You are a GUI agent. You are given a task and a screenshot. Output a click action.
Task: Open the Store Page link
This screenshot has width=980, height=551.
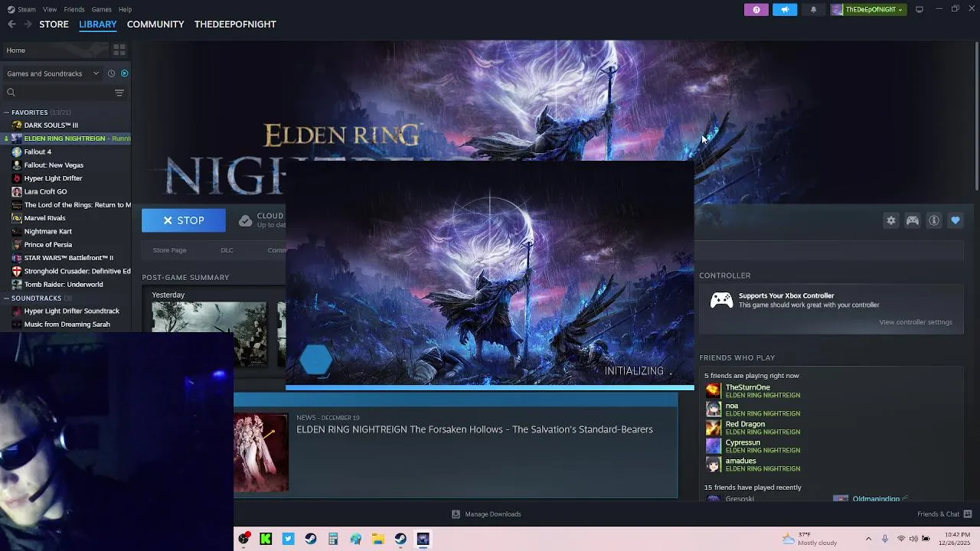(x=169, y=250)
